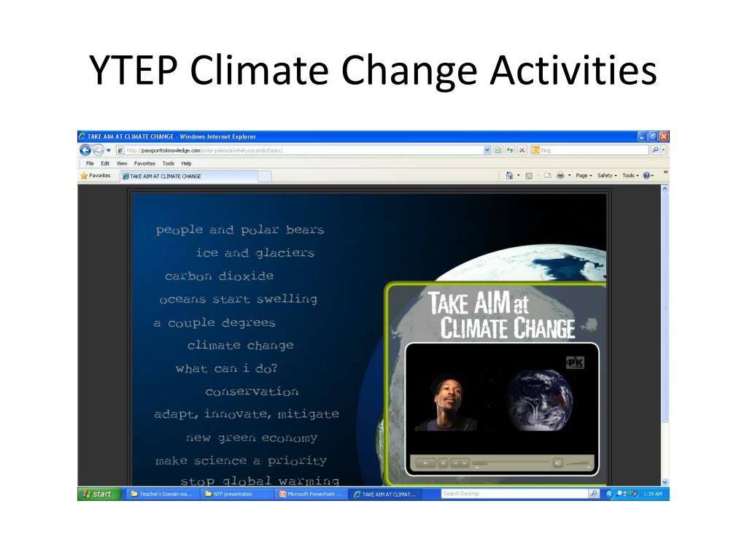747x560 pixels.
Task: Open the Tools menu in menu bar
Action: (169, 163)
